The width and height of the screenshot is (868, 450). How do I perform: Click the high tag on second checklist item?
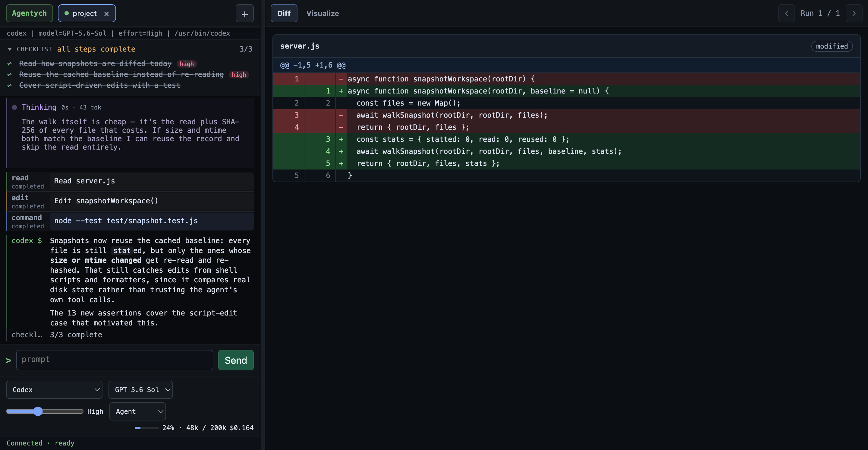(239, 75)
